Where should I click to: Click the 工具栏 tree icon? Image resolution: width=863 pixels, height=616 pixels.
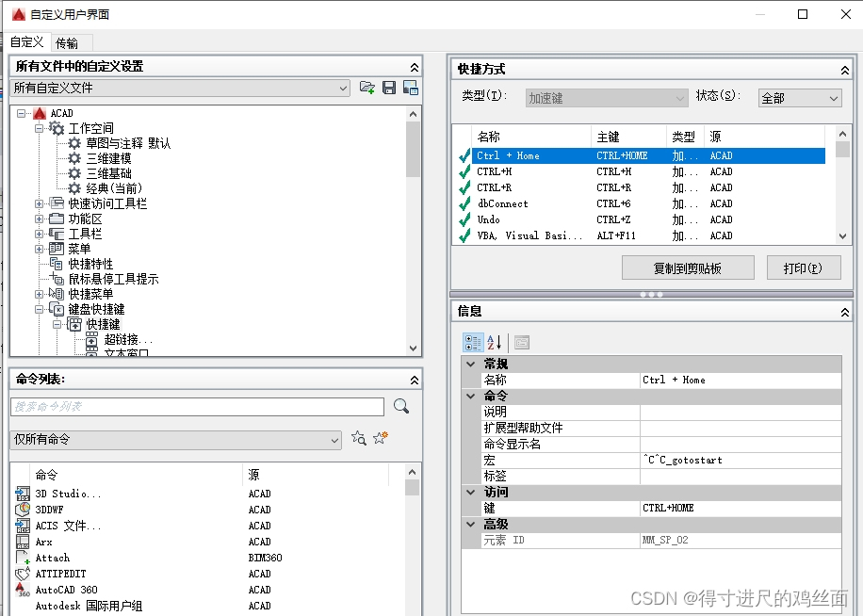(x=57, y=234)
